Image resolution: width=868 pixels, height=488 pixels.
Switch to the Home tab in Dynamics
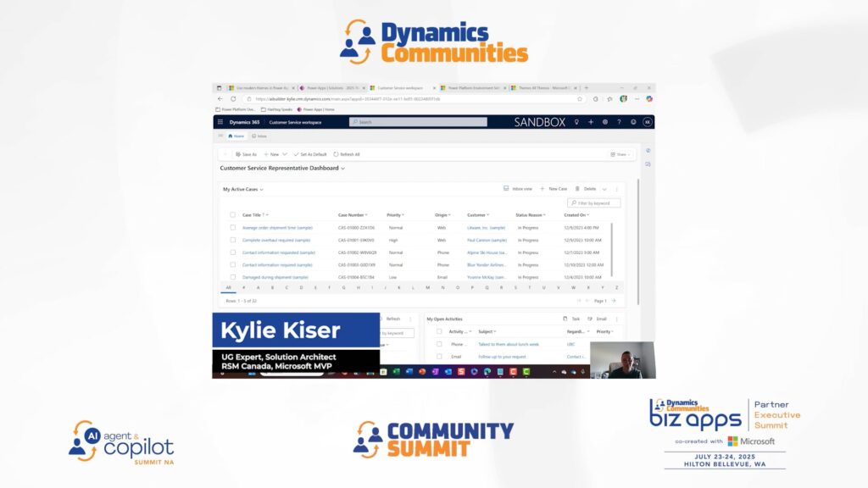(236, 136)
